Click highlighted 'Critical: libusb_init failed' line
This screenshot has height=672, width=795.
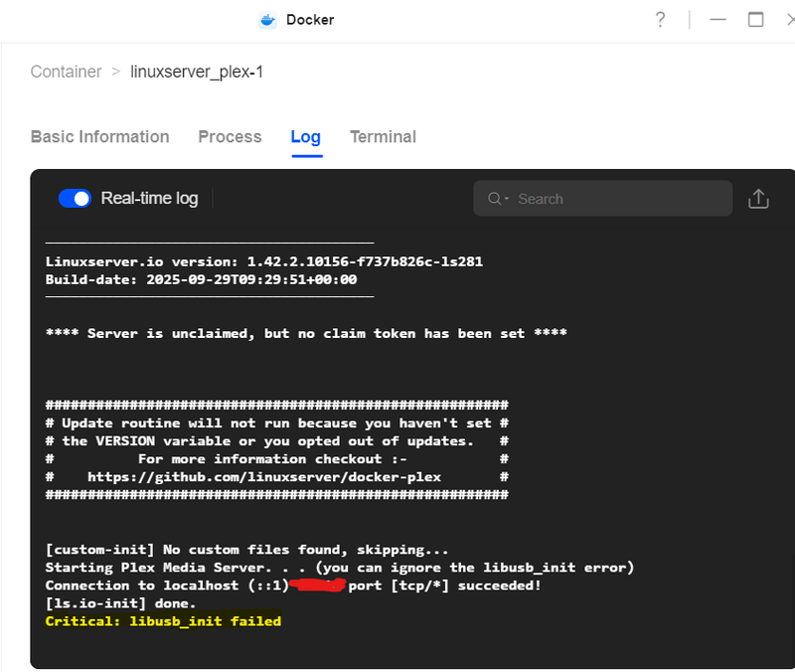[x=163, y=621]
